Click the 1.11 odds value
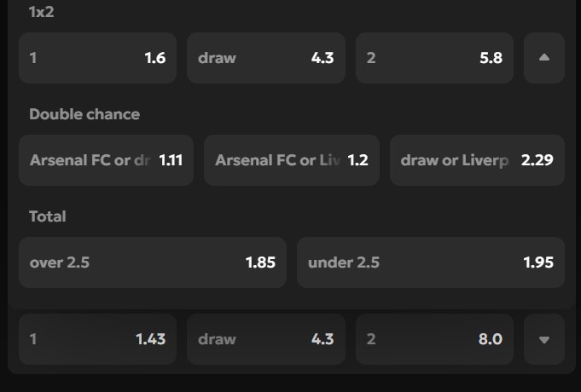 pyautogui.click(x=171, y=160)
